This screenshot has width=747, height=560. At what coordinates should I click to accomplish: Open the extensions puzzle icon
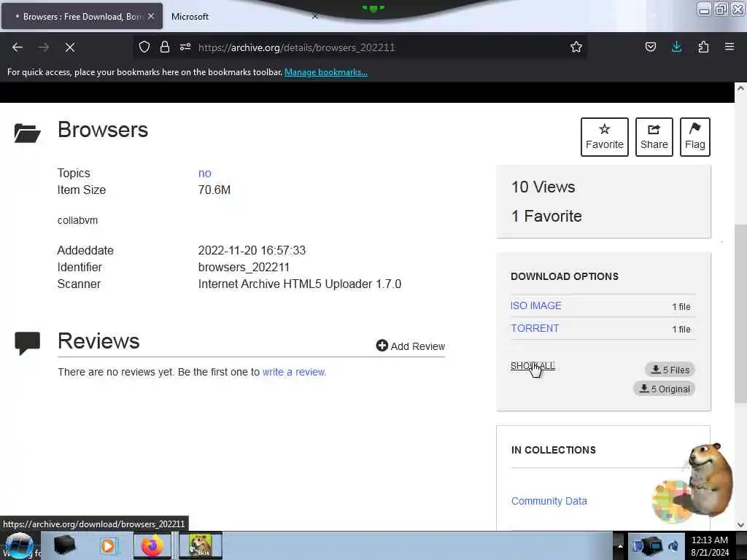(703, 47)
